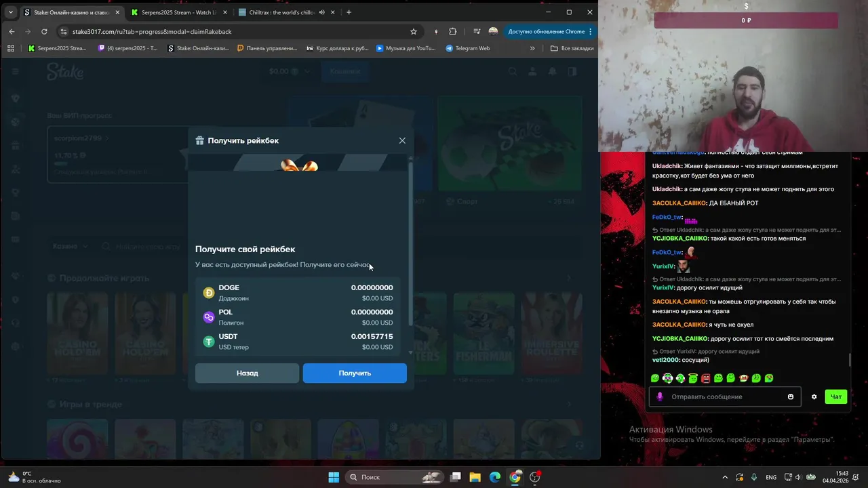Click the USDT amount 0.00157715
The image size is (868, 488).
[372, 336]
